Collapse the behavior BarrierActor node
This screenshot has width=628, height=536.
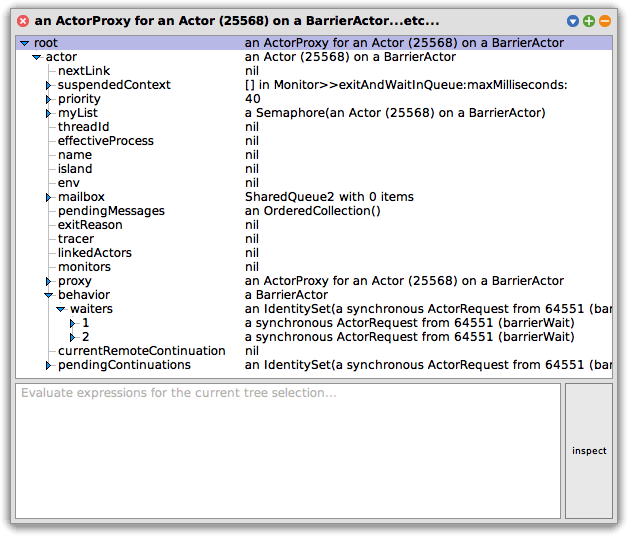(49, 295)
